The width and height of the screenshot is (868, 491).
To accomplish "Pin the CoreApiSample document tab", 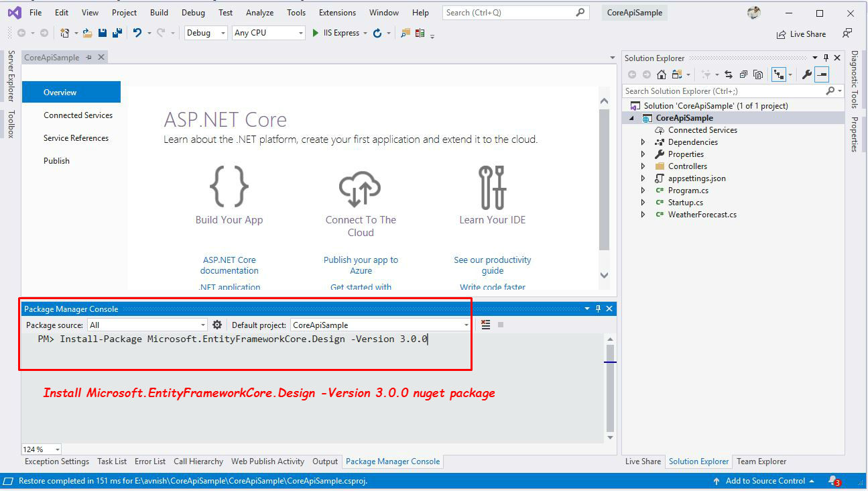I will click(x=88, y=58).
